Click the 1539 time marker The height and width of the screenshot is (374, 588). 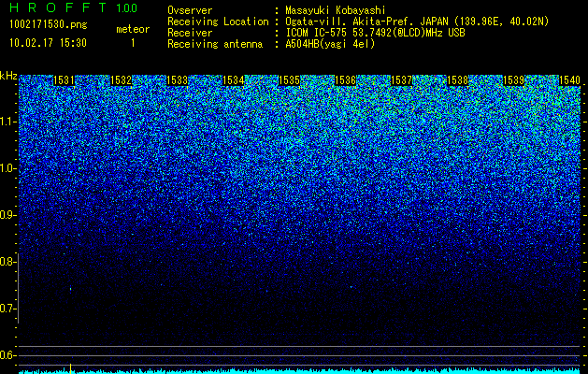point(513,80)
